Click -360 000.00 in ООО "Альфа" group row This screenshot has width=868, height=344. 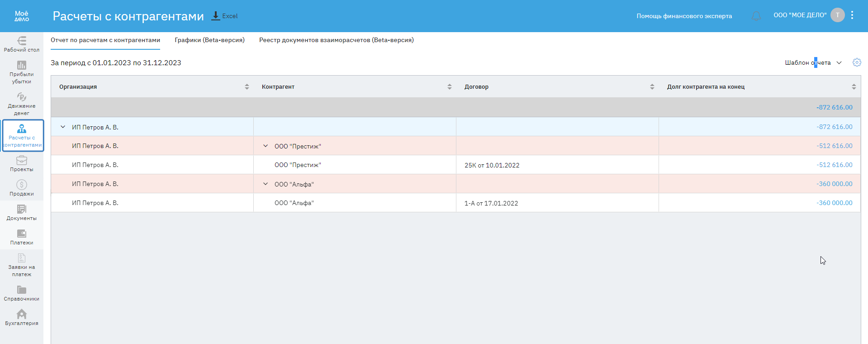click(835, 184)
